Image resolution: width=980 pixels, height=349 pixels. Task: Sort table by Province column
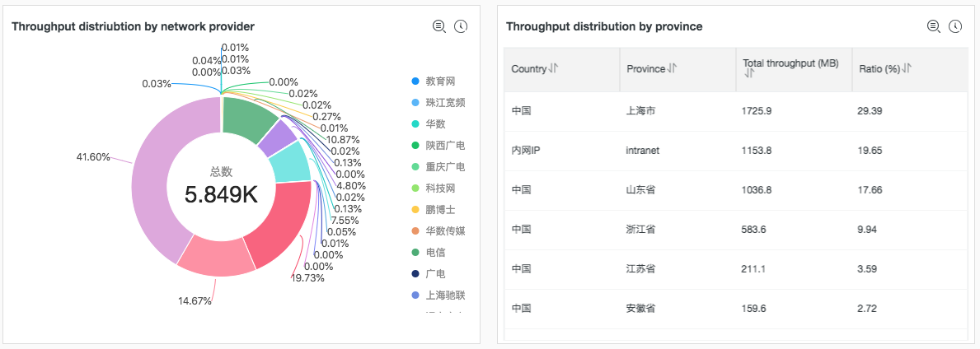coord(672,68)
